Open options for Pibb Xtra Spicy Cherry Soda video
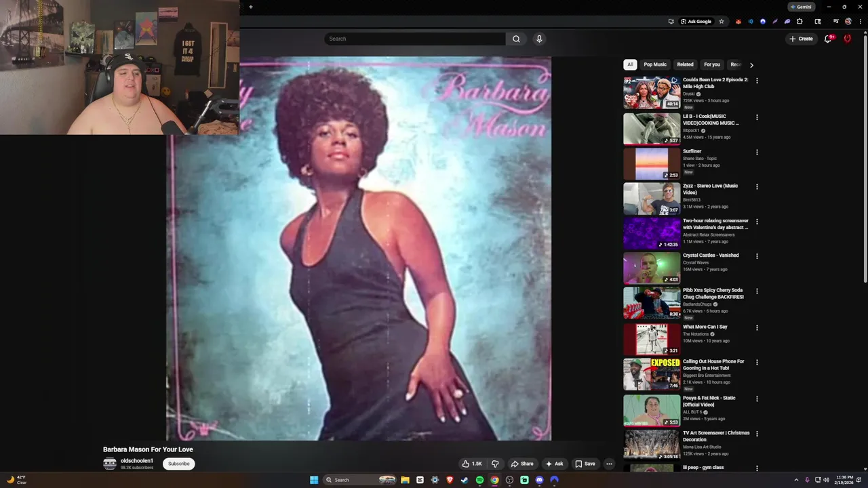The height and width of the screenshot is (488, 868). pyautogui.click(x=757, y=291)
